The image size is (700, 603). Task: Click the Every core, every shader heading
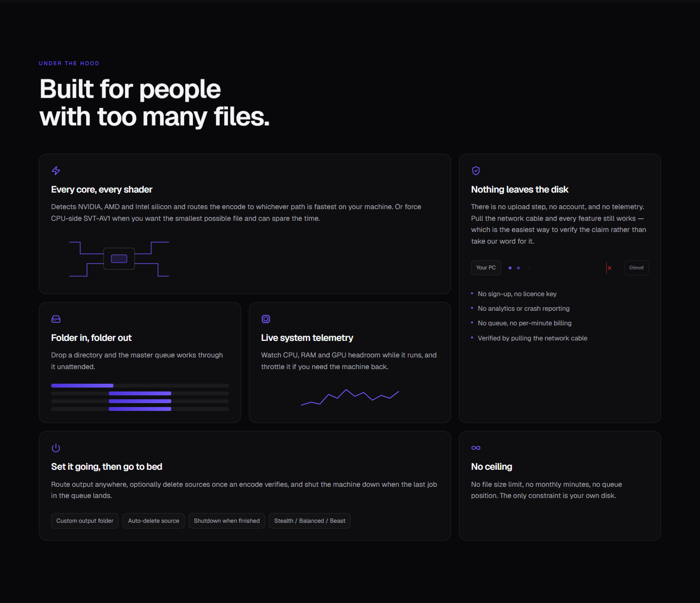(x=102, y=190)
